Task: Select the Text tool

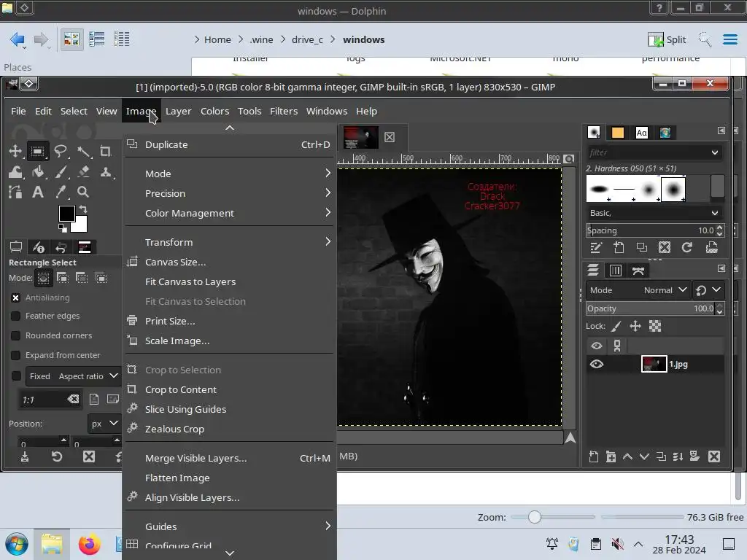Action: click(x=38, y=192)
